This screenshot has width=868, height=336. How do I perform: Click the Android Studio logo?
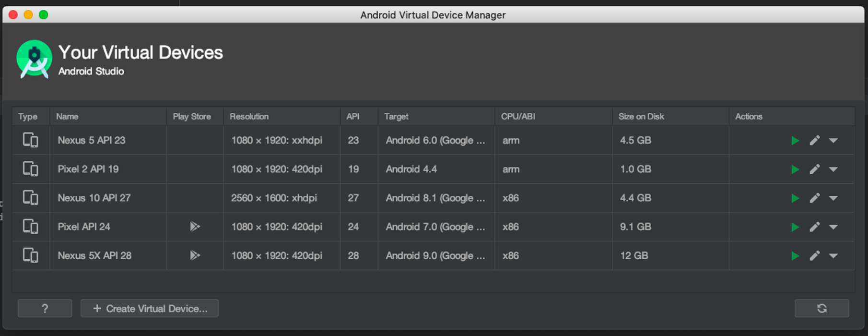pyautogui.click(x=34, y=59)
